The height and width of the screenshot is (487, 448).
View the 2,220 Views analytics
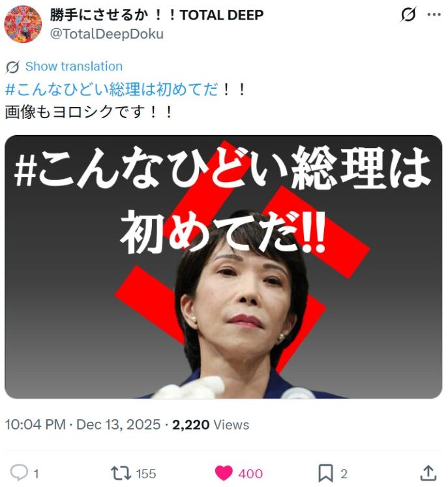(211, 424)
